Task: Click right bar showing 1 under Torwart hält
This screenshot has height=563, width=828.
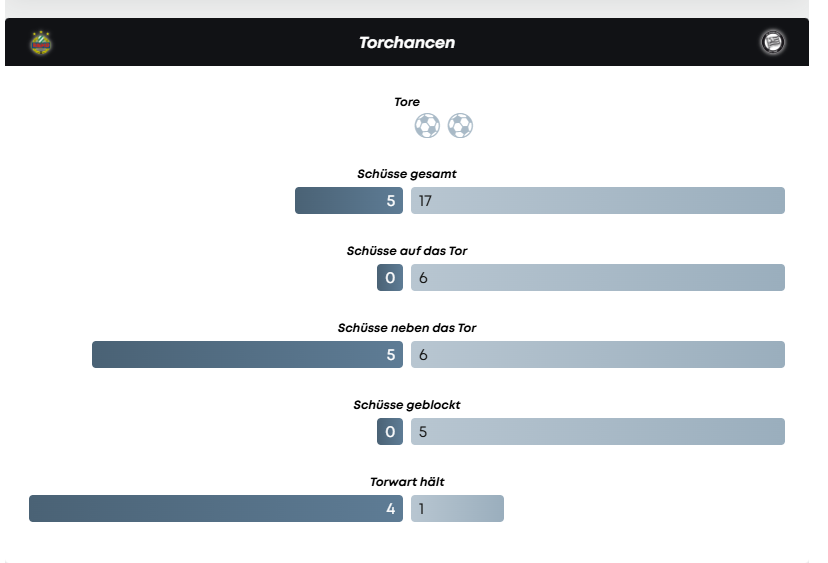Action: click(x=457, y=509)
